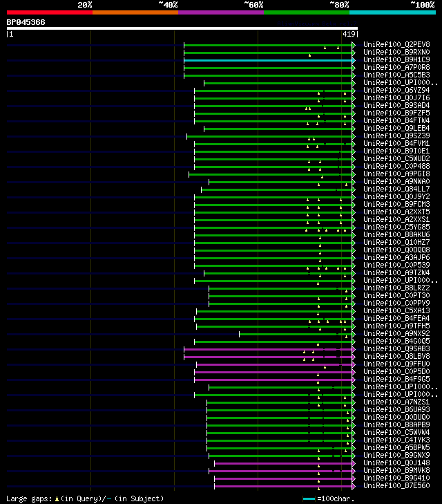Open hit UniRef100_B9RXN0
The width and height of the screenshot is (442, 504).
click(396, 52)
